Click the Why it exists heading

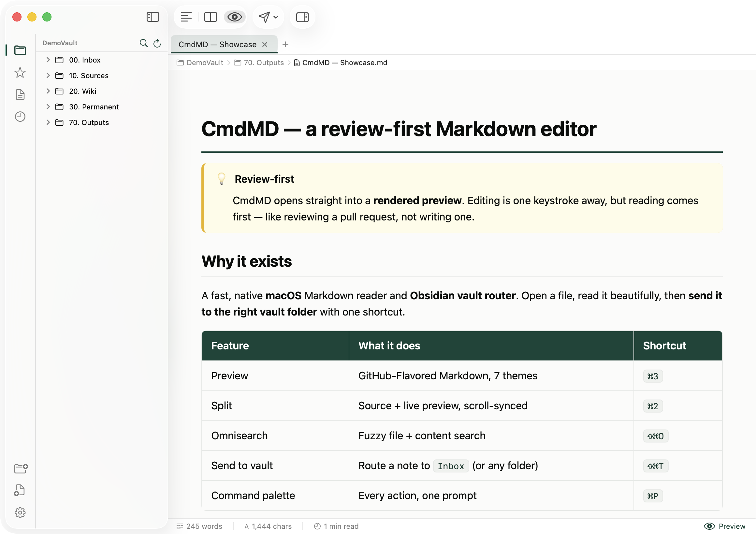[x=247, y=261]
